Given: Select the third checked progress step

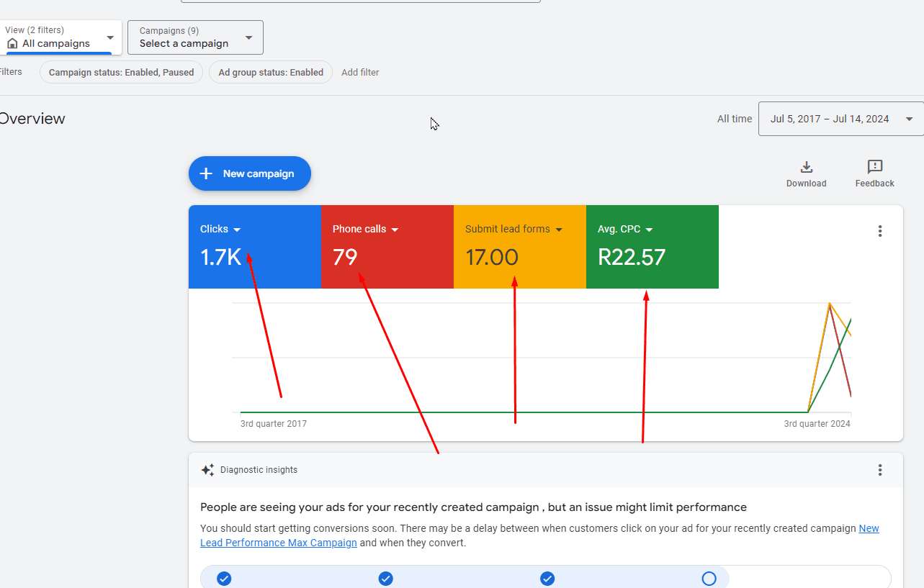Looking at the screenshot, I should 547,579.
